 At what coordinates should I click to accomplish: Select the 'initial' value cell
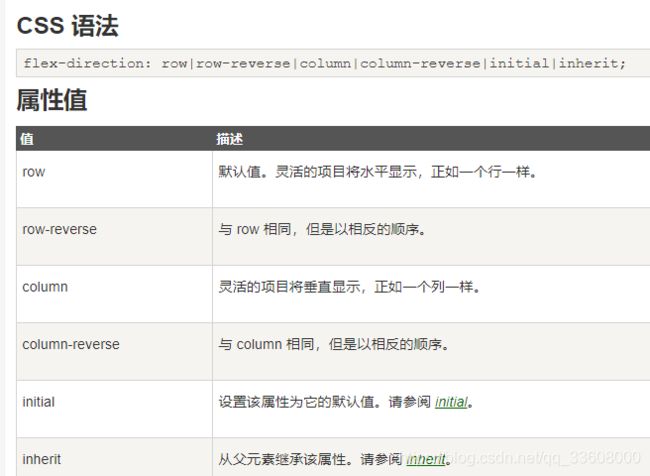(x=114, y=409)
